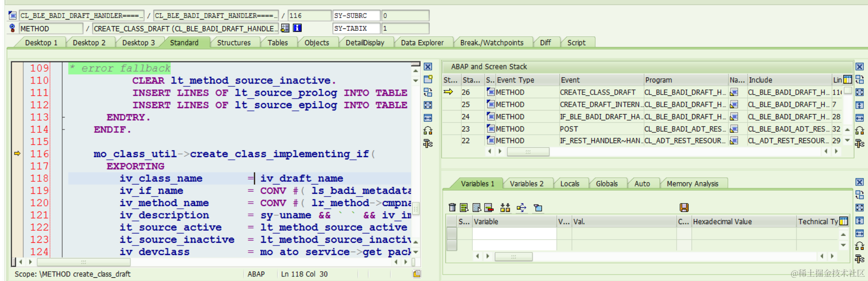This screenshot has width=868, height=281.
Task: Click line number 116 in source margin
Action: [39, 154]
